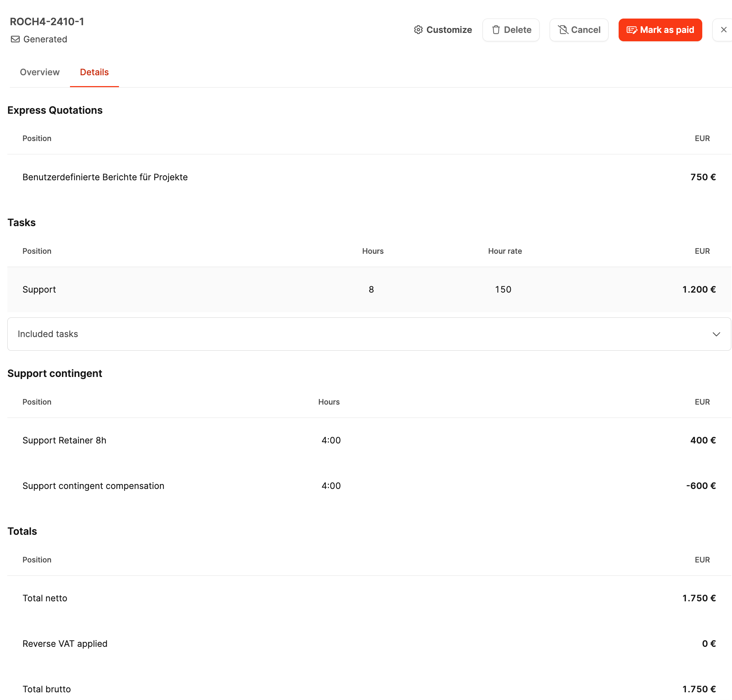Viewport: 732px width, 700px height.
Task: Click the Delete trash can icon
Action: pos(495,30)
